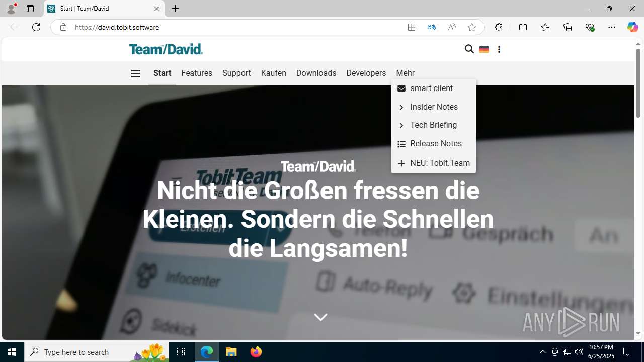Screen dimensions: 644x362
Task: Open the notification center icon
Action: coord(627,352)
